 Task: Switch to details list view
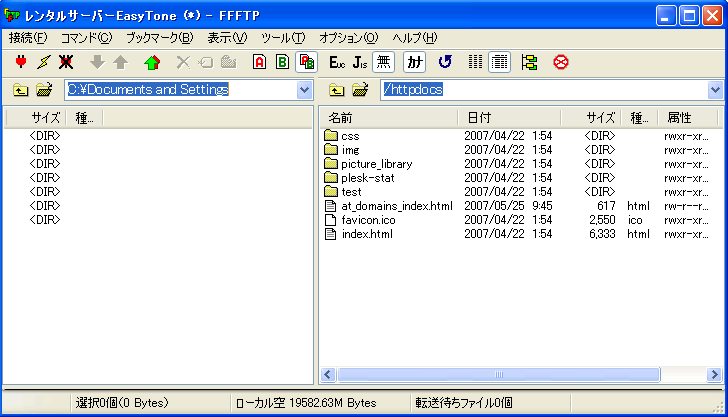500,62
